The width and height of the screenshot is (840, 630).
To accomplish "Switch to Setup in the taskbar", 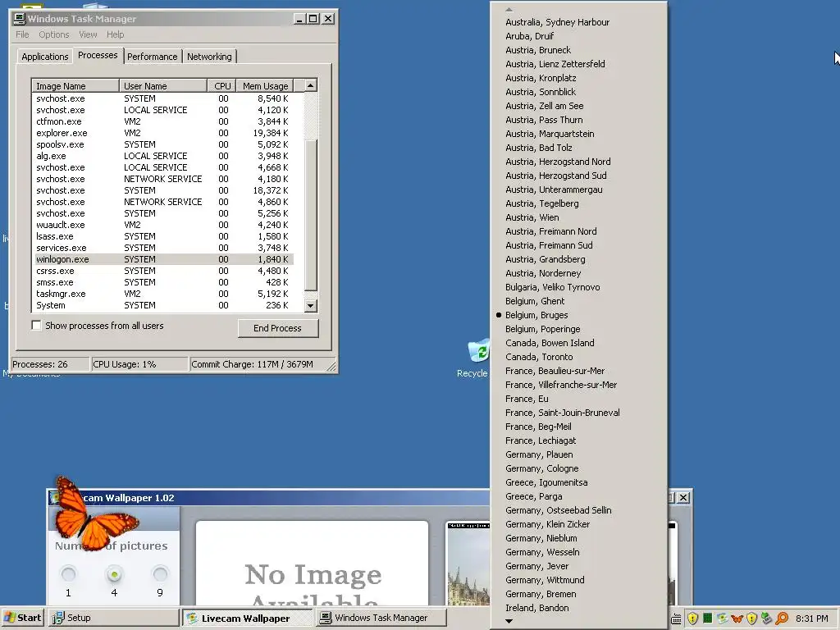I will click(x=113, y=618).
